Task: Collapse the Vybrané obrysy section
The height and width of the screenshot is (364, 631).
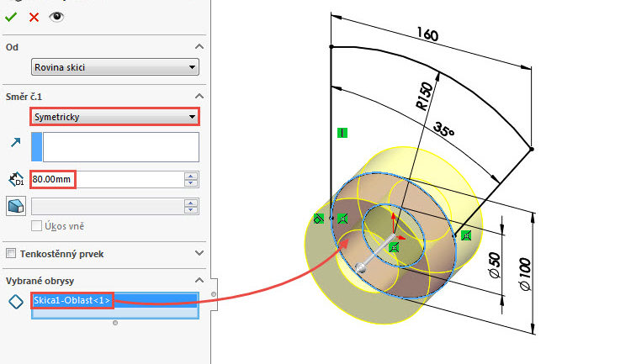Action: pos(199,280)
